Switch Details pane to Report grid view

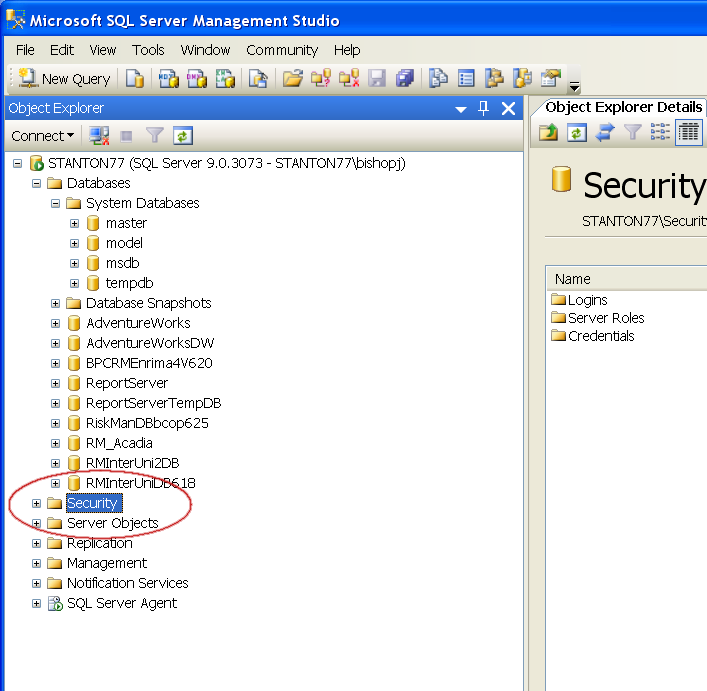(x=689, y=133)
